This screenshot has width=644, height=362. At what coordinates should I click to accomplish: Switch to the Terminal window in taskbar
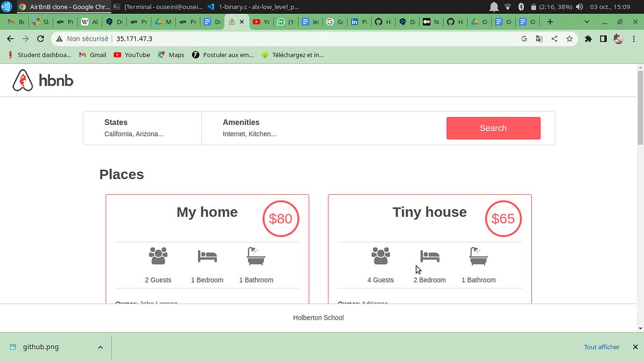[x=158, y=7]
